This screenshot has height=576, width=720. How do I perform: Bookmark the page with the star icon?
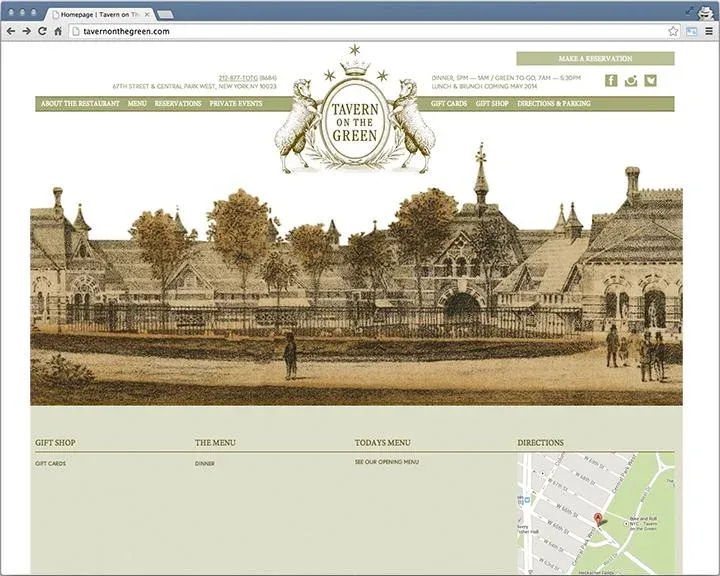click(x=673, y=31)
